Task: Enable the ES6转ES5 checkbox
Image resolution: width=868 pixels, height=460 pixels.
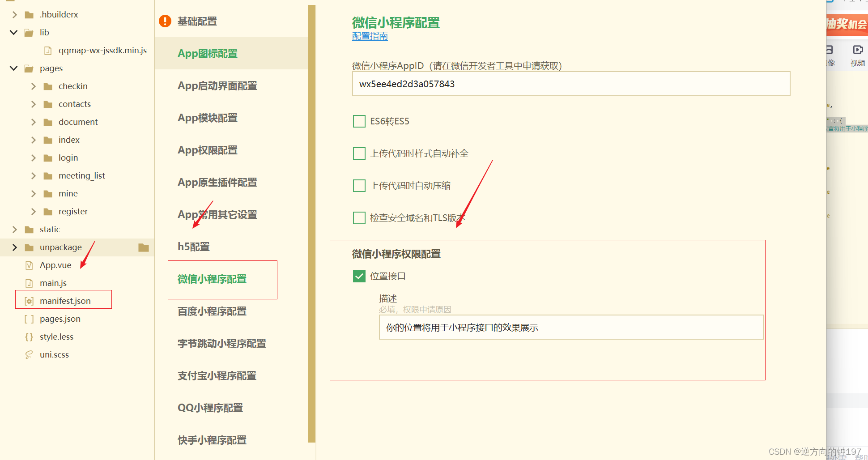Action: (x=359, y=121)
